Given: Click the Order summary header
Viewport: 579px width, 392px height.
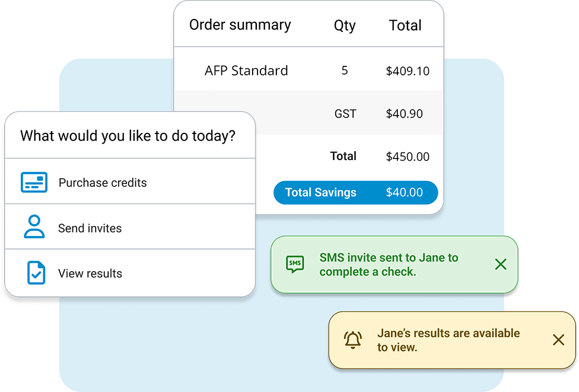Looking at the screenshot, I should (x=240, y=25).
